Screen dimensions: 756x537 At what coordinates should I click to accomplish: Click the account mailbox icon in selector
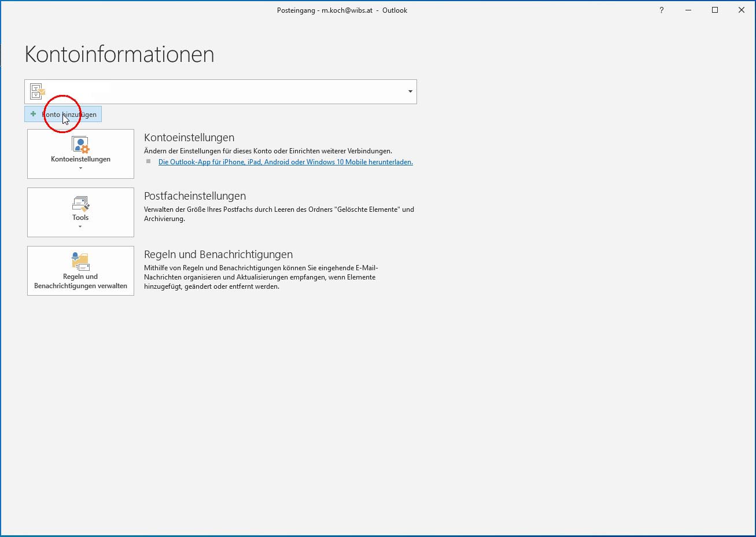point(38,91)
